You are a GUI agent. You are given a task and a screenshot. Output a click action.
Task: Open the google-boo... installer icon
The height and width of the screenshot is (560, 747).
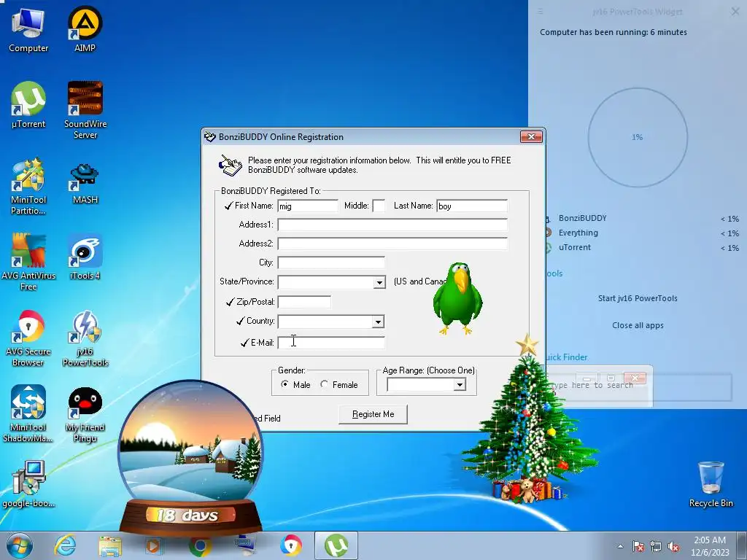pos(28,485)
